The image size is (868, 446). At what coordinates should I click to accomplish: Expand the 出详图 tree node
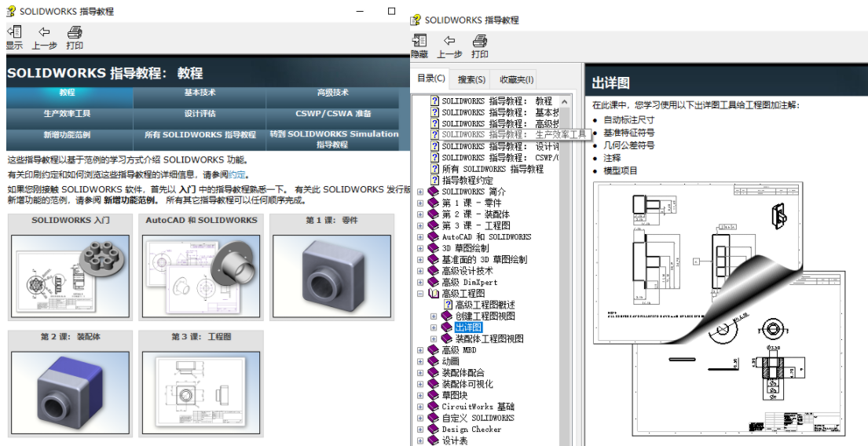tap(434, 327)
